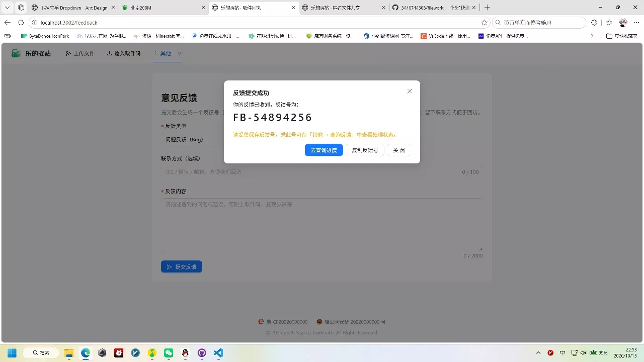
Task: Close the feedback success dialog with X
Action: 410,91
